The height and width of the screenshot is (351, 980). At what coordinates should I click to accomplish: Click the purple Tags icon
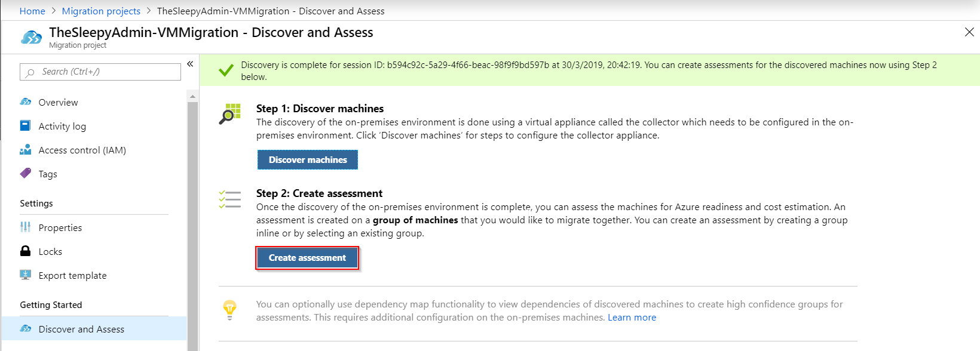(26, 174)
